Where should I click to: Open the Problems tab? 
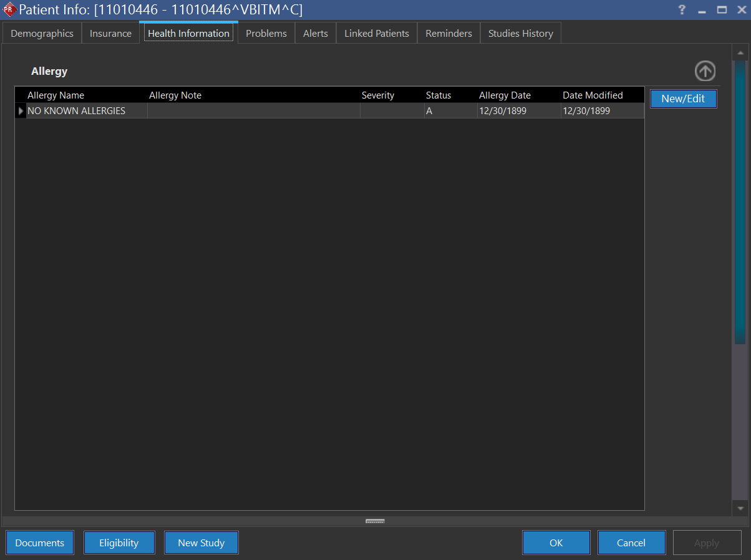[x=266, y=34]
